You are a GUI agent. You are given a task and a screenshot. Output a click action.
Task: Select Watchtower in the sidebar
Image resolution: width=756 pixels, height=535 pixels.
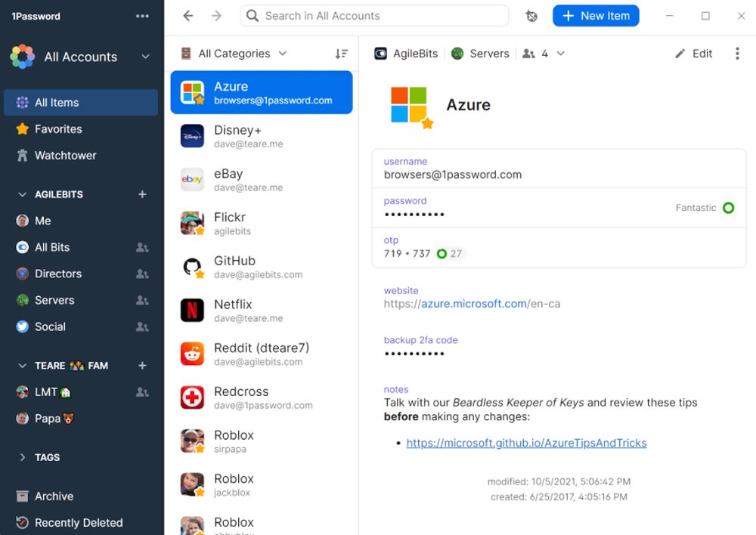point(65,156)
